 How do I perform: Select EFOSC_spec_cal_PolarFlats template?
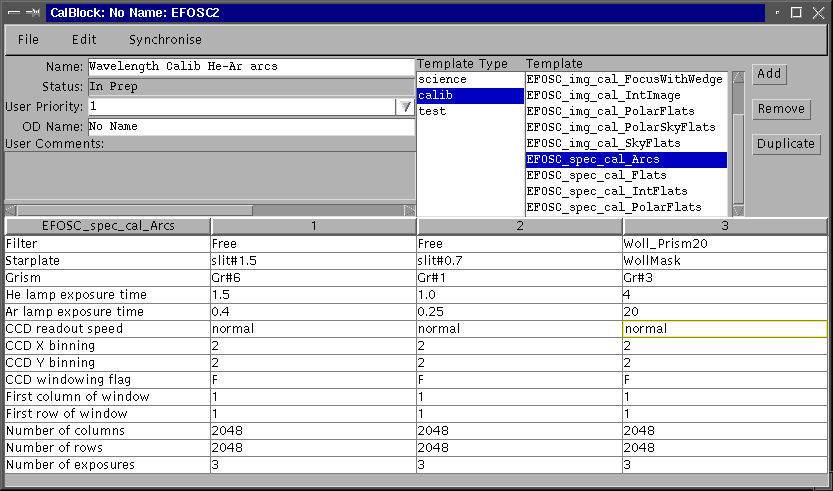coord(626,207)
